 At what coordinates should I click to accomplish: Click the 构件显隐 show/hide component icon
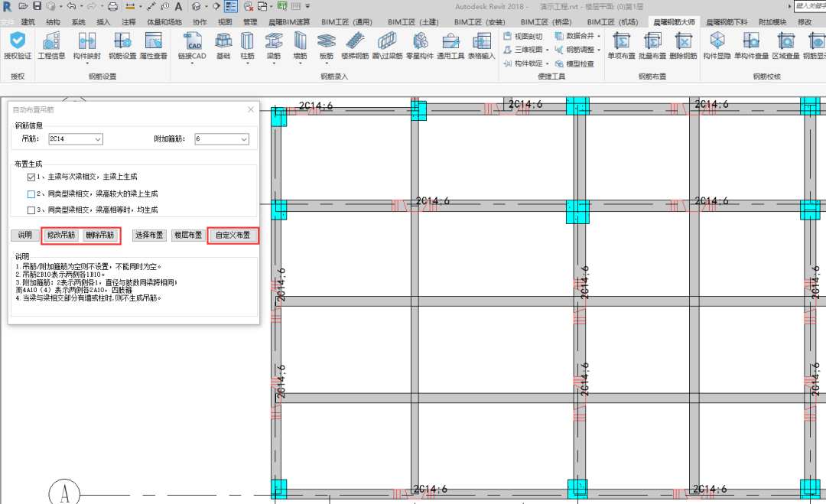click(717, 41)
